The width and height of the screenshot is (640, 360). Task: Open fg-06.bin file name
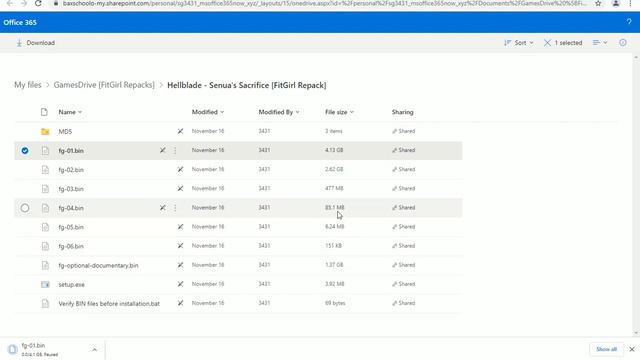tap(71, 247)
